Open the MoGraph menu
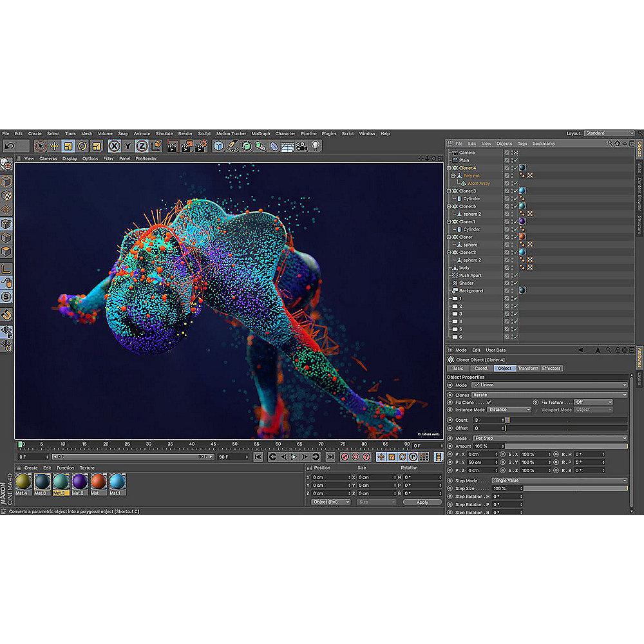Viewport: 644px width, 644px height. (x=261, y=133)
